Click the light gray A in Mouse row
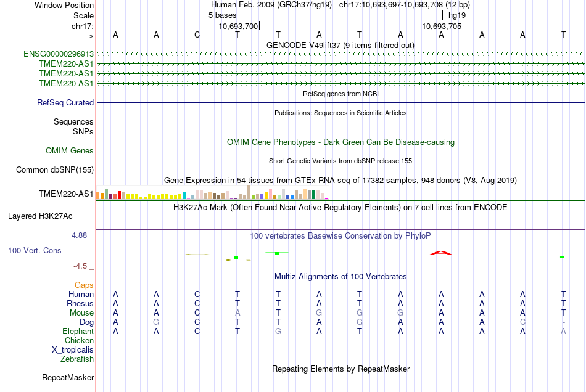 pyautogui.click(x=237, y=312)
